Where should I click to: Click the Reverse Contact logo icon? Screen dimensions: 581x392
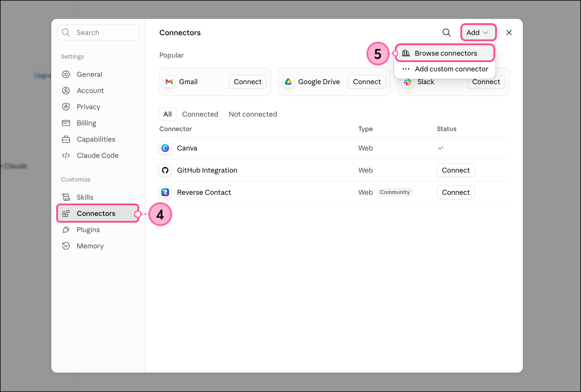pos(165,192)
